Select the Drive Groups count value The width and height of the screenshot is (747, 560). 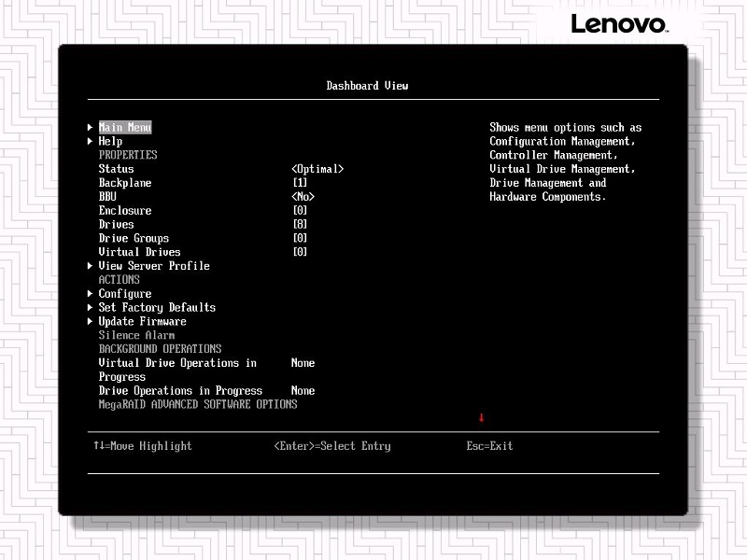[300, 239]
